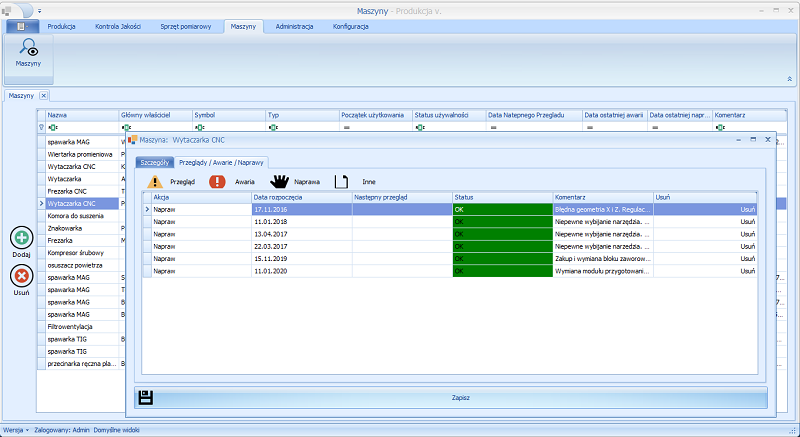The image size is (800, 437).
Task: Select the Filtrowentylacja row
Action: [x=82, y=327]
